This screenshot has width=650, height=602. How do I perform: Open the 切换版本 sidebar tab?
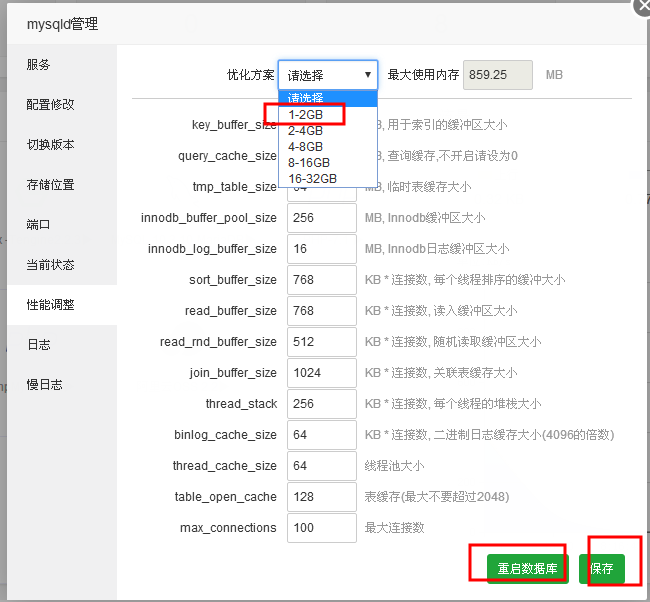(x=62, y=145)
